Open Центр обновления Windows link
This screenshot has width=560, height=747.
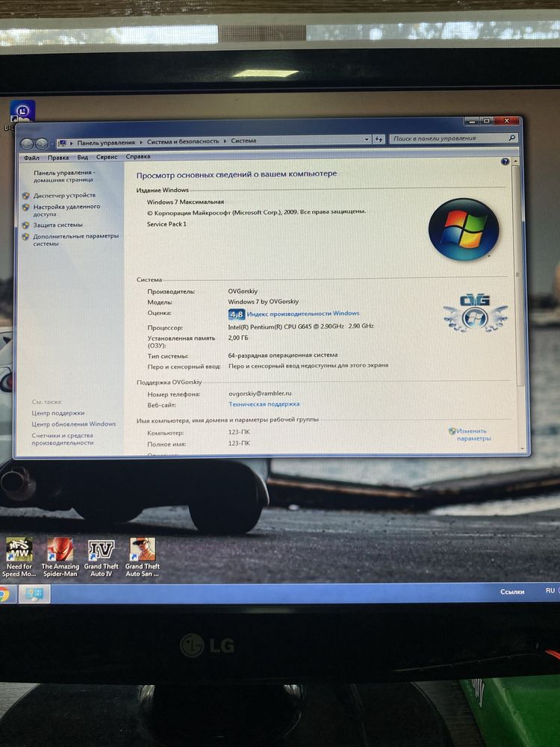pyautogui.click(x=74, y=424)
